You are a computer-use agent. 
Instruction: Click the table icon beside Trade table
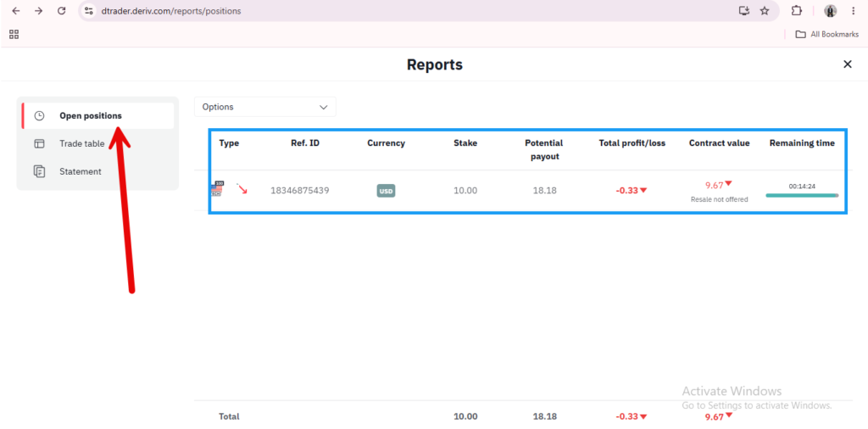[39, 143]
